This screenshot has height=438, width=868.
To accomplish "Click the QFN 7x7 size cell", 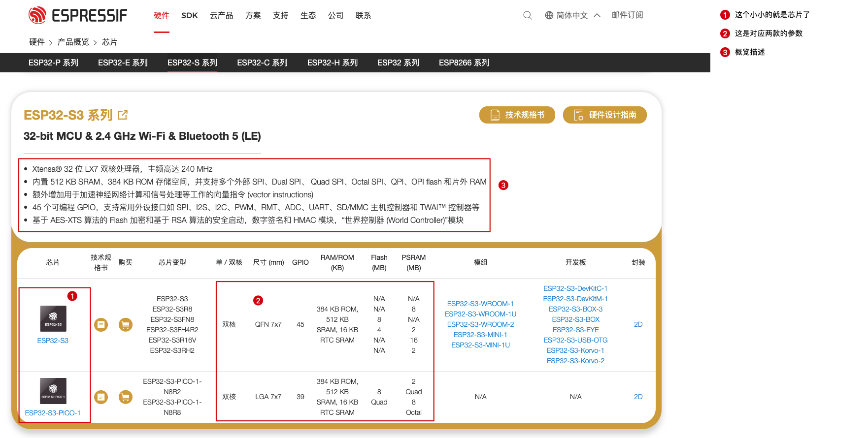I will point(268,324).
